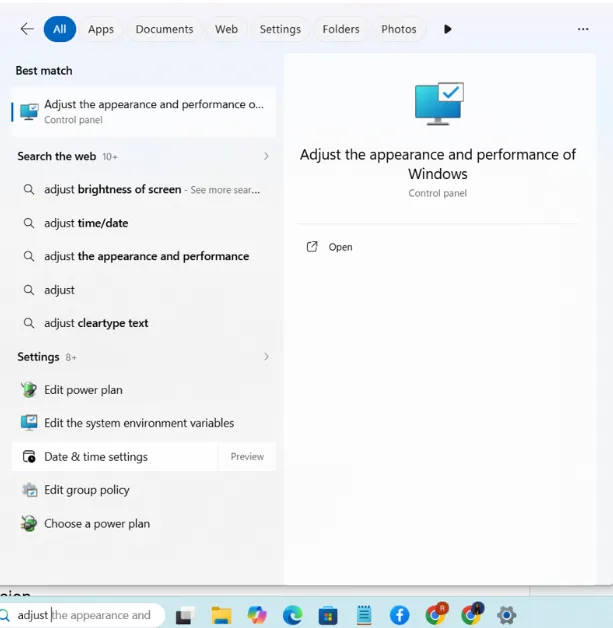Click the taskbar search text field
Screen dimensions: 613x628
pos(84,615)
